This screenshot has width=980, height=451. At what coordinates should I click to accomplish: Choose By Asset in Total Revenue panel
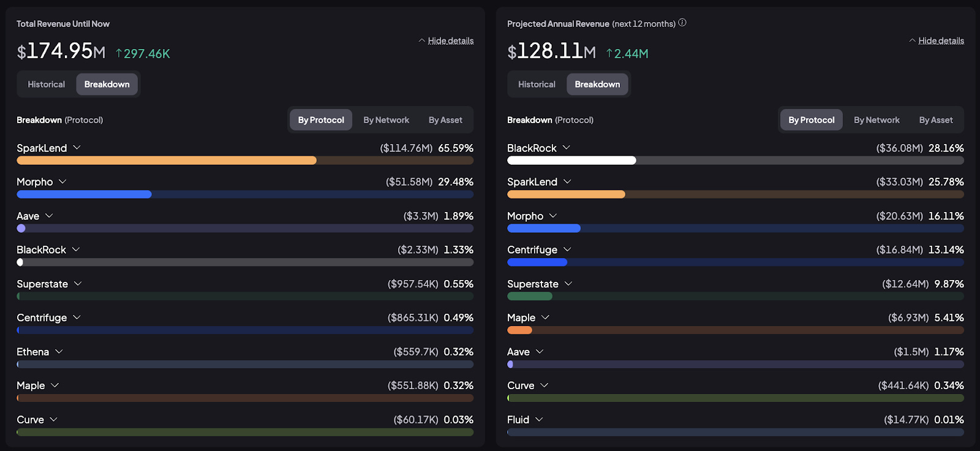tap(446, 120)
